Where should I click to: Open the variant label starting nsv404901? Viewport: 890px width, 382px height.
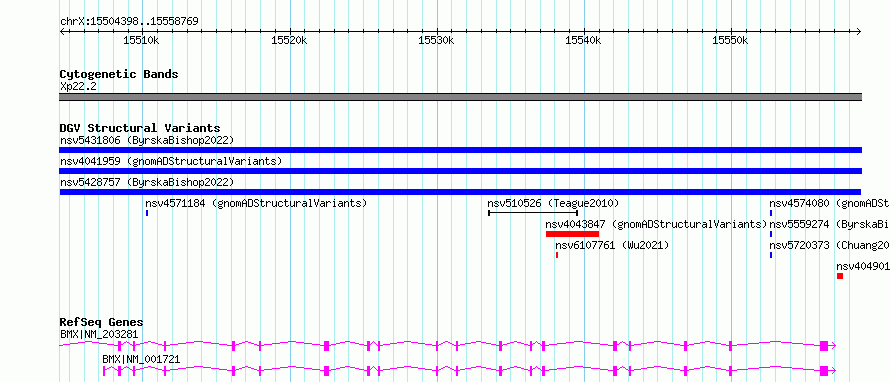(863, 266)
